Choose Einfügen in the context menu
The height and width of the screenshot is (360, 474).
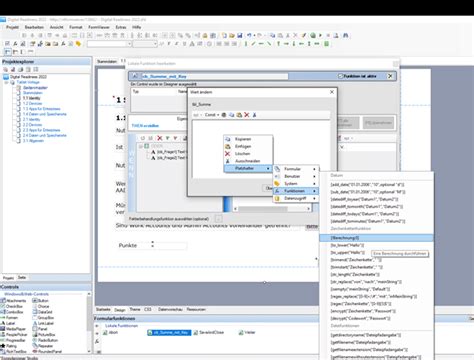coord(248,146)
